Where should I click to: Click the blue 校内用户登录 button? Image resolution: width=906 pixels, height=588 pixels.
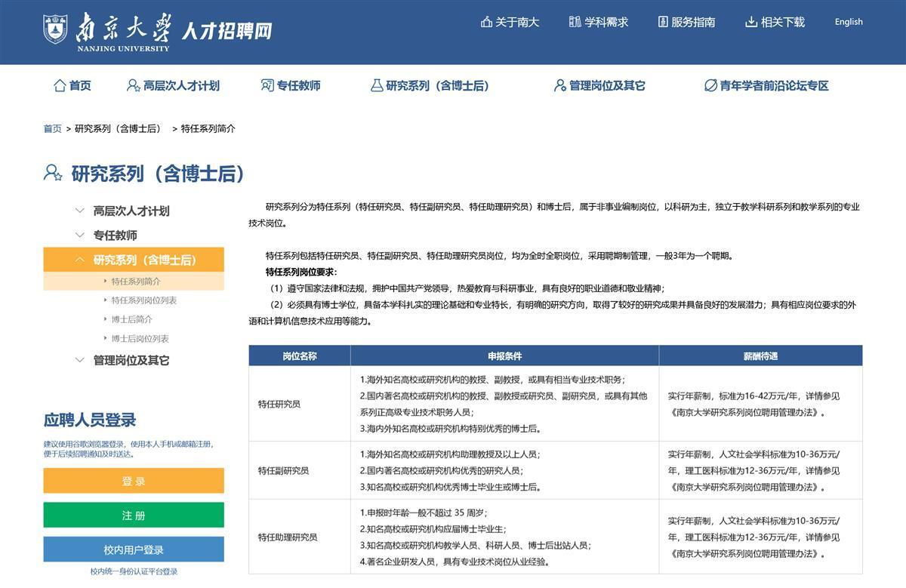pos(134,550)
